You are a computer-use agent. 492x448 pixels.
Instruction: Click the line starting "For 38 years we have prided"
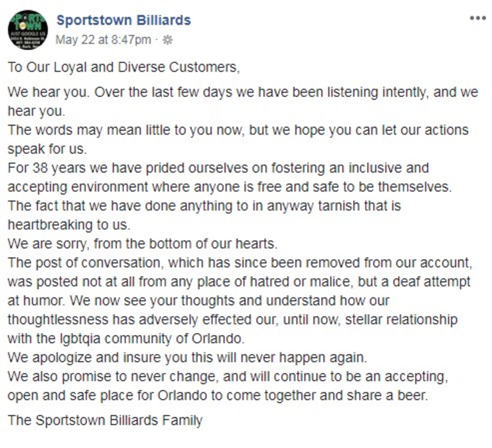tap(218, 168)
